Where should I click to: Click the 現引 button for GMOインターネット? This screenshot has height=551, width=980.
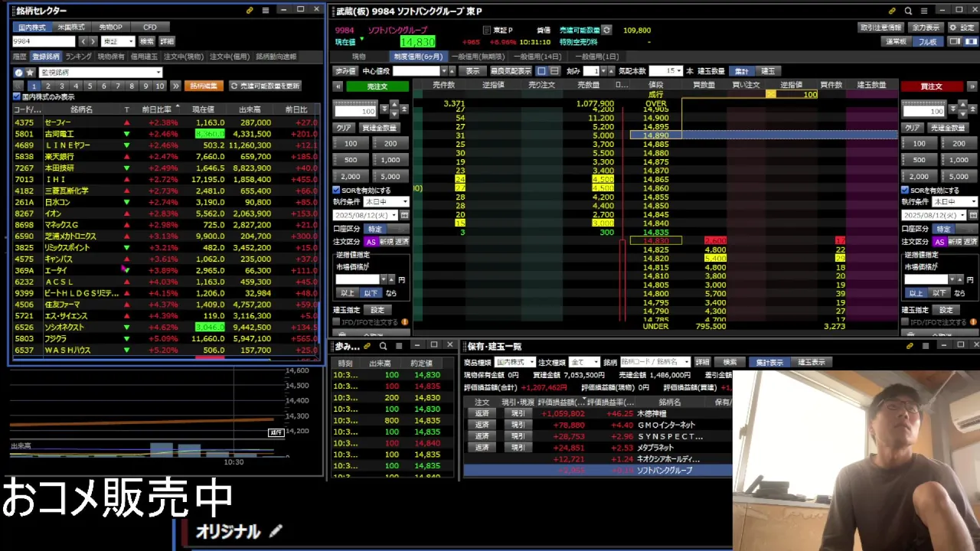(x=518, y=425)
